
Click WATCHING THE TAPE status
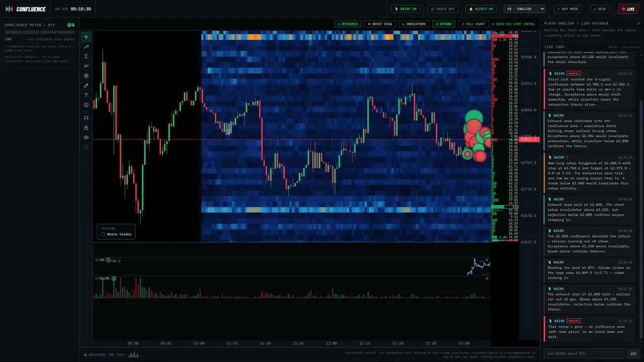(x=105, y=355)
